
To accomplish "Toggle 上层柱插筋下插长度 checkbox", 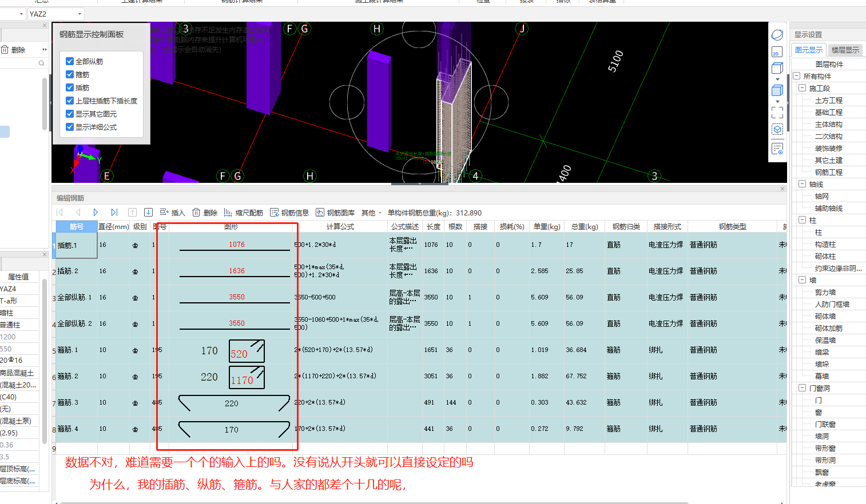I will 70,101.
